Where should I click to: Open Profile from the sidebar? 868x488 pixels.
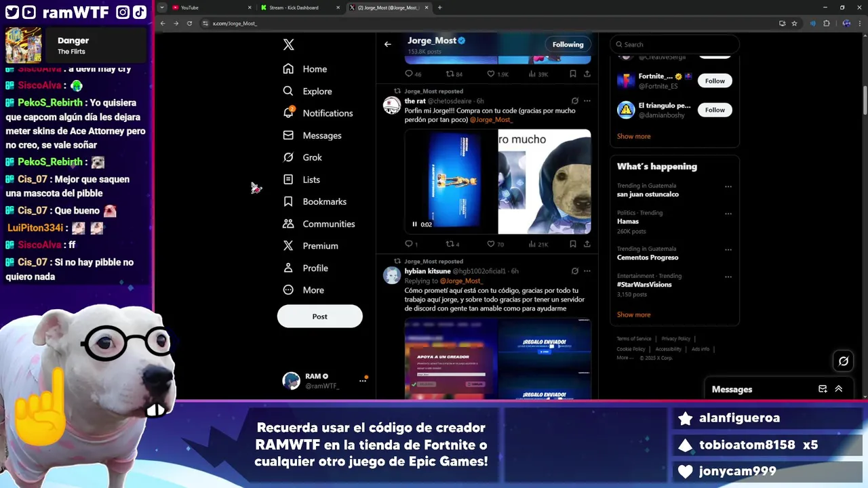tap(305, 268)
